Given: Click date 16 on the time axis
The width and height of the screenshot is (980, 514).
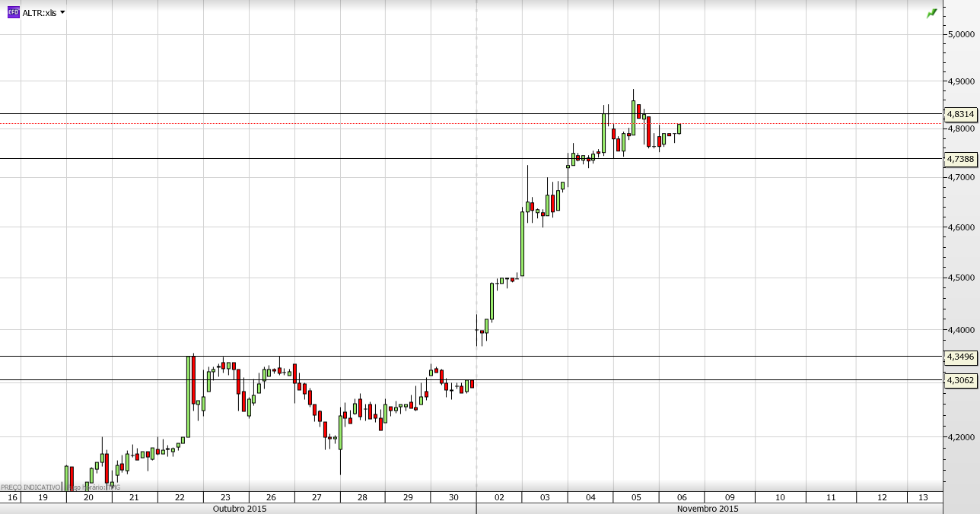Looking at the screenshot, I should tap(12, 497).
